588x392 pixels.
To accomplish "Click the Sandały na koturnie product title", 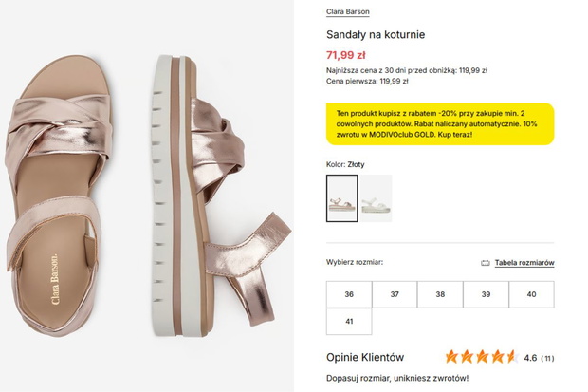I will [x=376, y=34].
